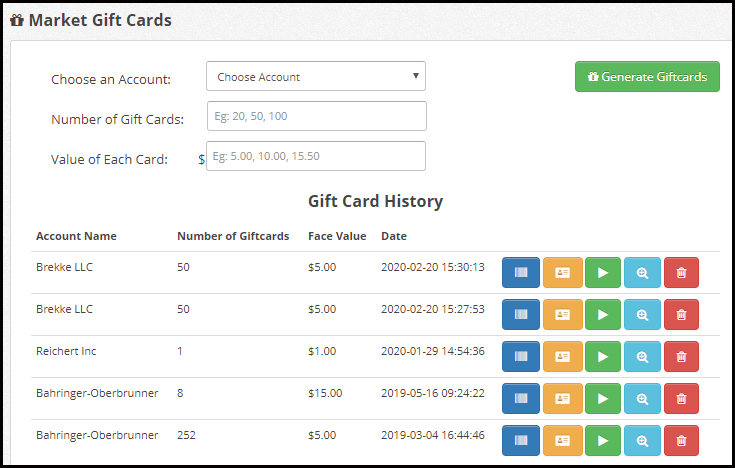Click zoom icon in the 2019-03-04 row
735x468 pixels.
pyautogui.click(x=642, y=440)
